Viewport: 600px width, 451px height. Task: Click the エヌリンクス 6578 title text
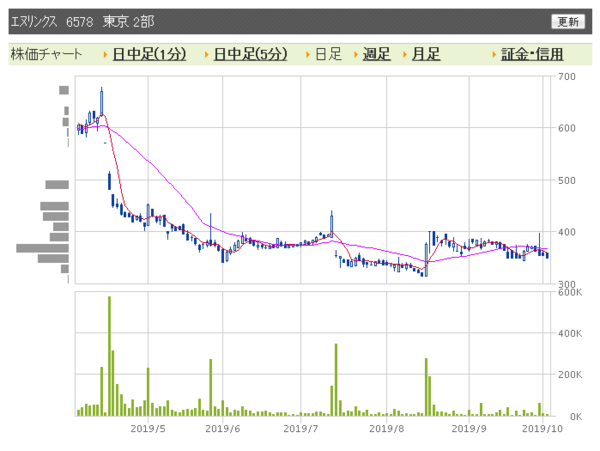point(82,21)
